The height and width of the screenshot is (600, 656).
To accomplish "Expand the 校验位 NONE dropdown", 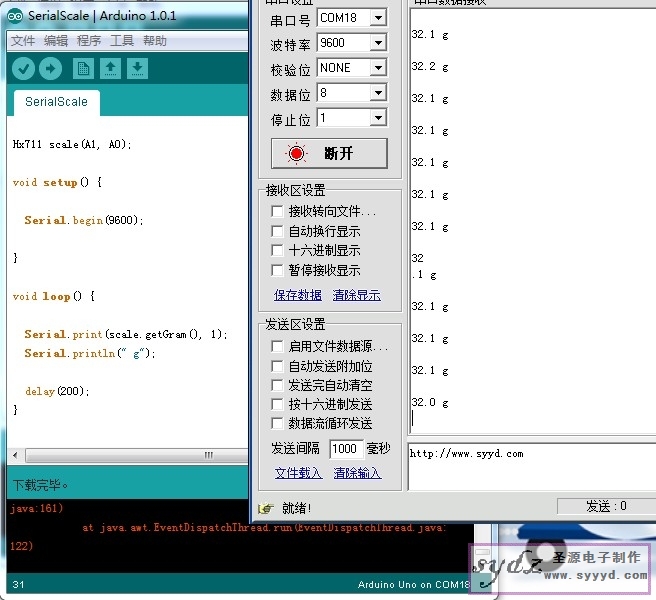I will point(378,68).
